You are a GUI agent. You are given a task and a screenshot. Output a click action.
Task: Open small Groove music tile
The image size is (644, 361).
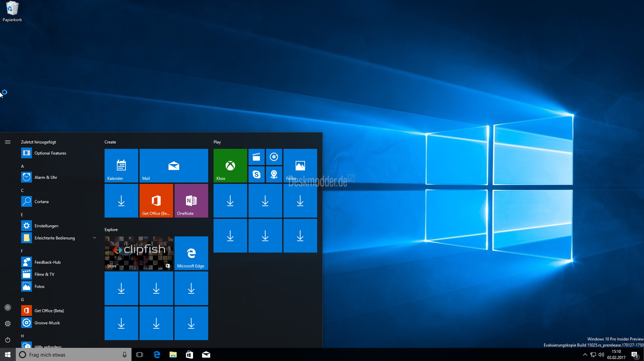click(x=274, y=157)
